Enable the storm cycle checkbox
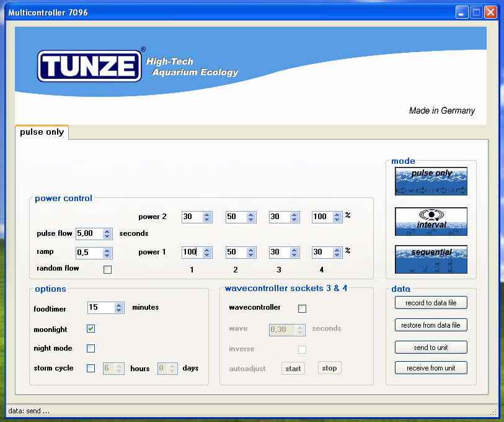Screen dimensions: 504x422 (91, 368)
